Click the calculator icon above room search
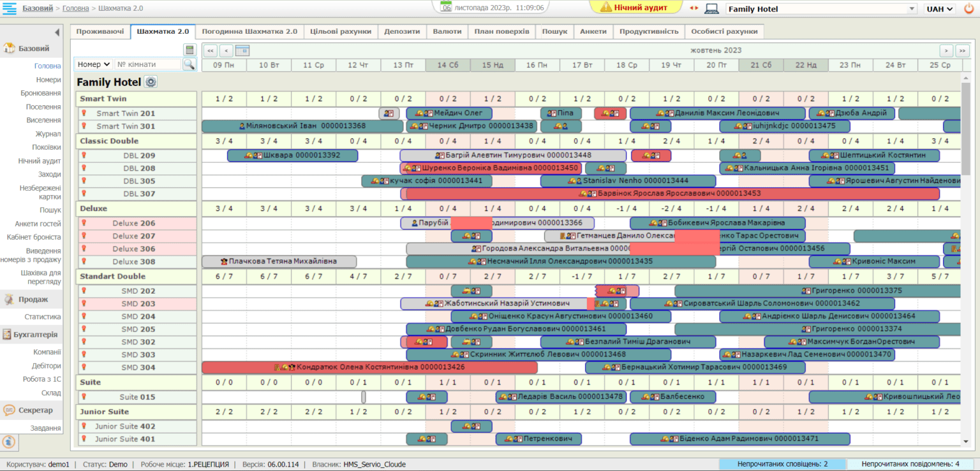980x471 pixels. [189, 50]
